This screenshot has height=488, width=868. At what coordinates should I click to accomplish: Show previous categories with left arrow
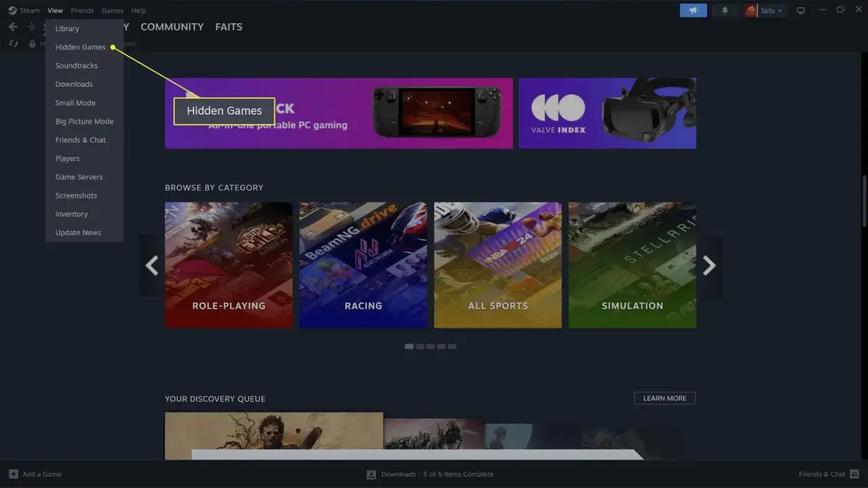[152, 266]
